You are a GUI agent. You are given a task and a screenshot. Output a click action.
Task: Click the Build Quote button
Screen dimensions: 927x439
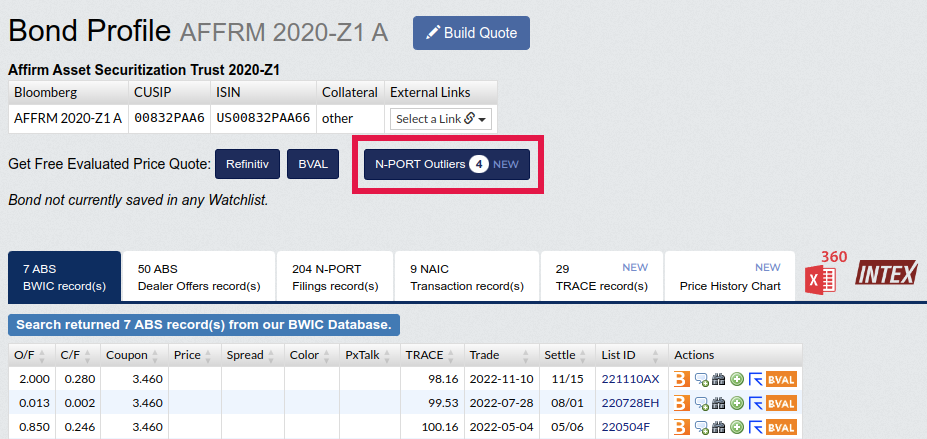pyautogui.click(x=471, y=33)
